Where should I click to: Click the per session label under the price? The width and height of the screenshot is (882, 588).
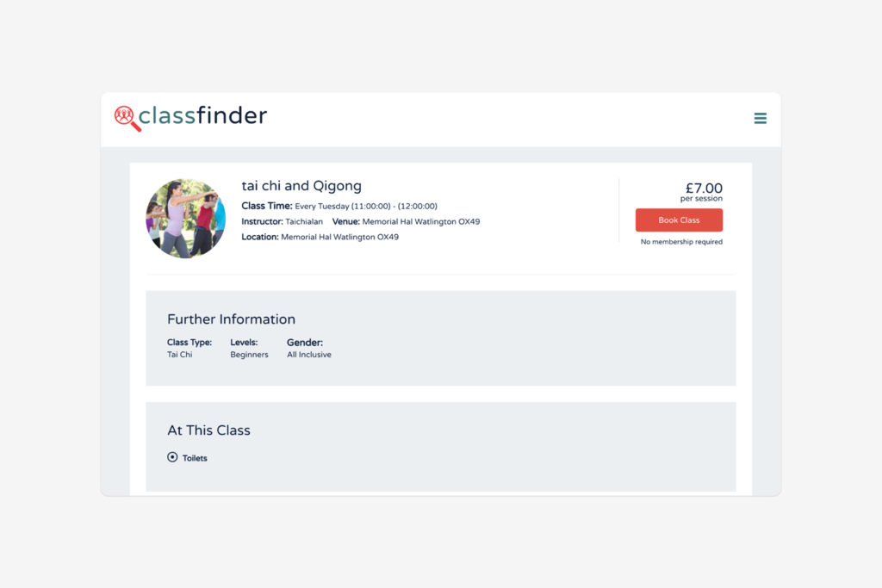701,199
